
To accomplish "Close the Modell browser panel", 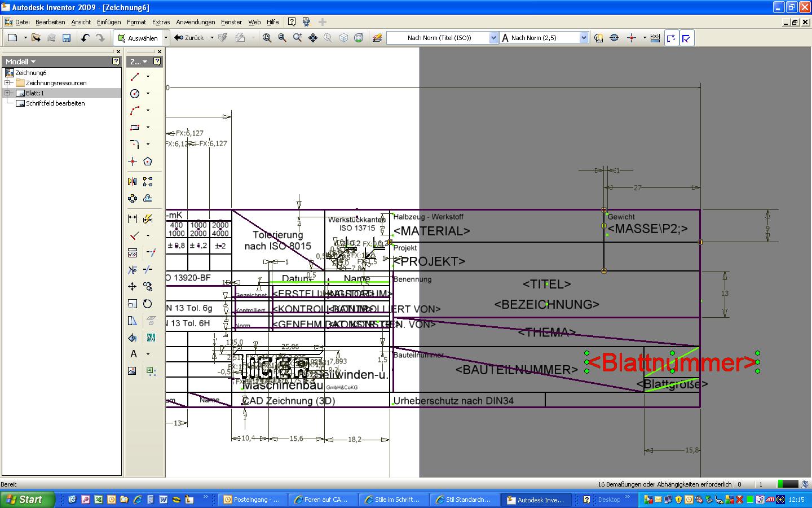I will pos(118,51).
